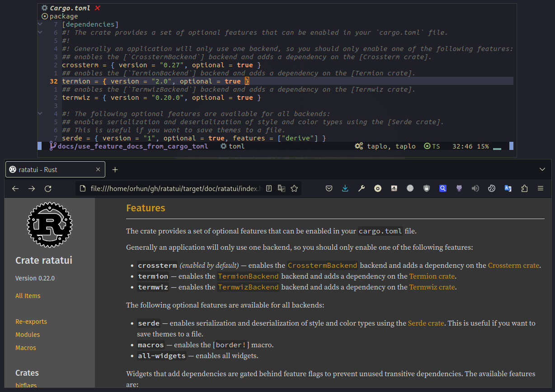Click the wrench tools toolbar icon
Screen dimensions: 555x392
click(362, 188)
